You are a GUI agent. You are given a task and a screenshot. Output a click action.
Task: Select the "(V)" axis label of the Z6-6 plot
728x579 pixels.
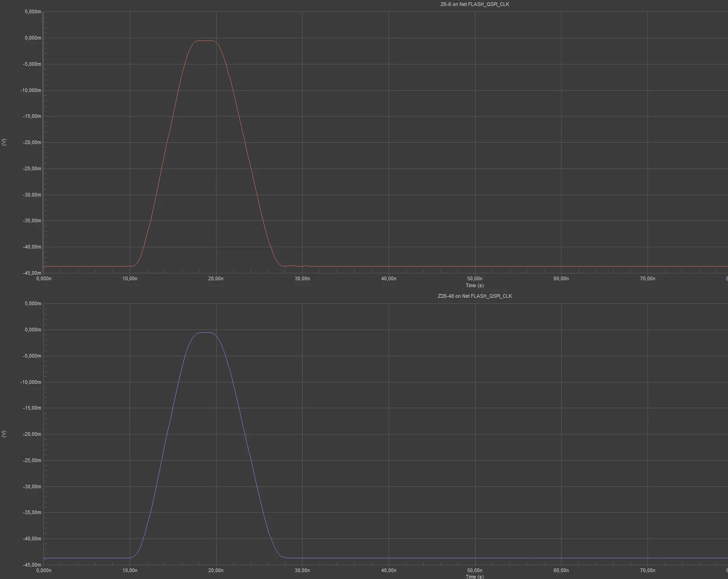[x=4, y=142]
